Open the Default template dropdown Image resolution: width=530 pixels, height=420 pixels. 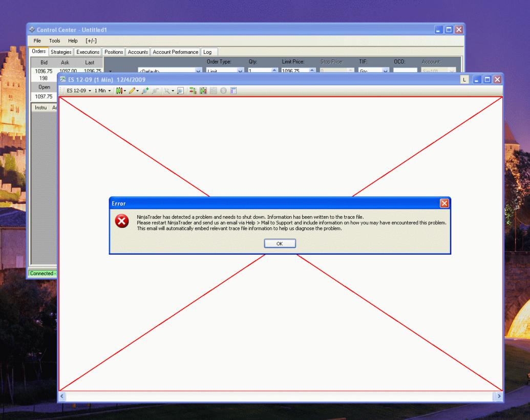tap(198, 71)
